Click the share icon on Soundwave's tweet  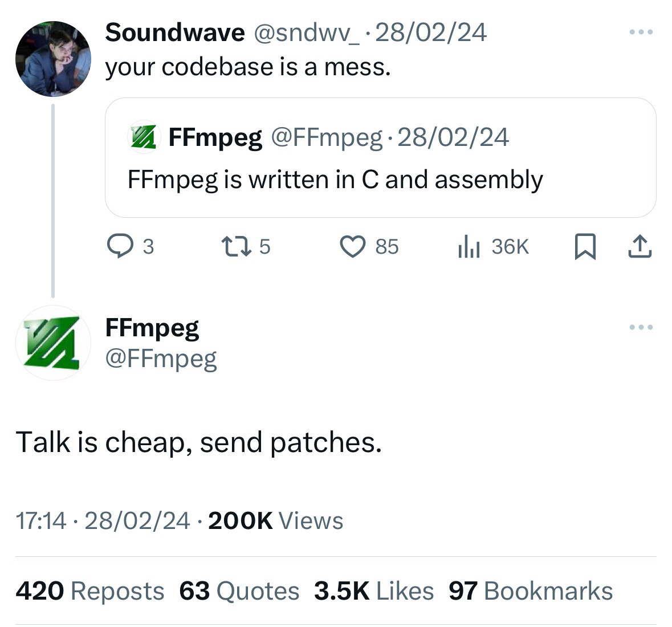coord(640,246)
